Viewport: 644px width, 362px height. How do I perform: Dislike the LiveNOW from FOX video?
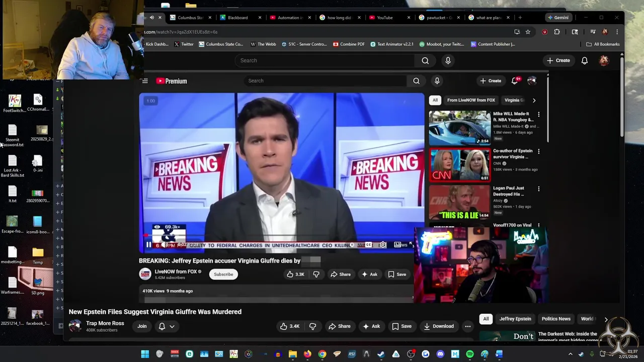pos(316,275)
